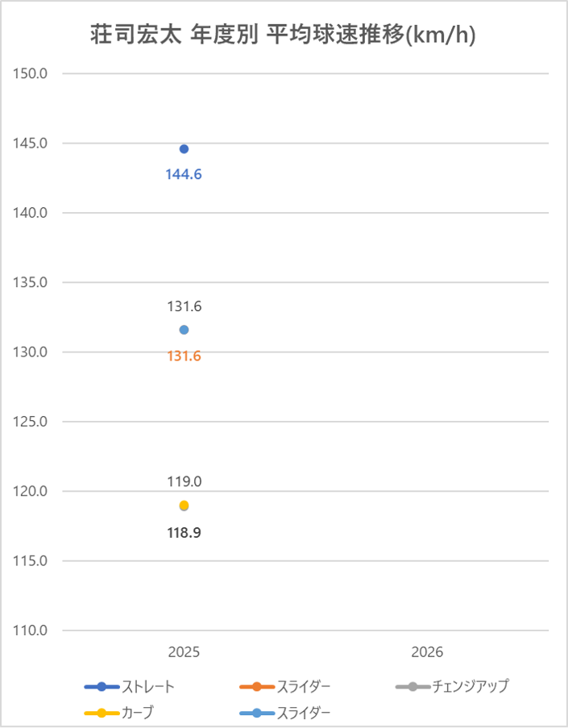This screenshot has width=568, height=728.
Task: Click the 150.0 vertical axis label
Action: coord(30,73)
